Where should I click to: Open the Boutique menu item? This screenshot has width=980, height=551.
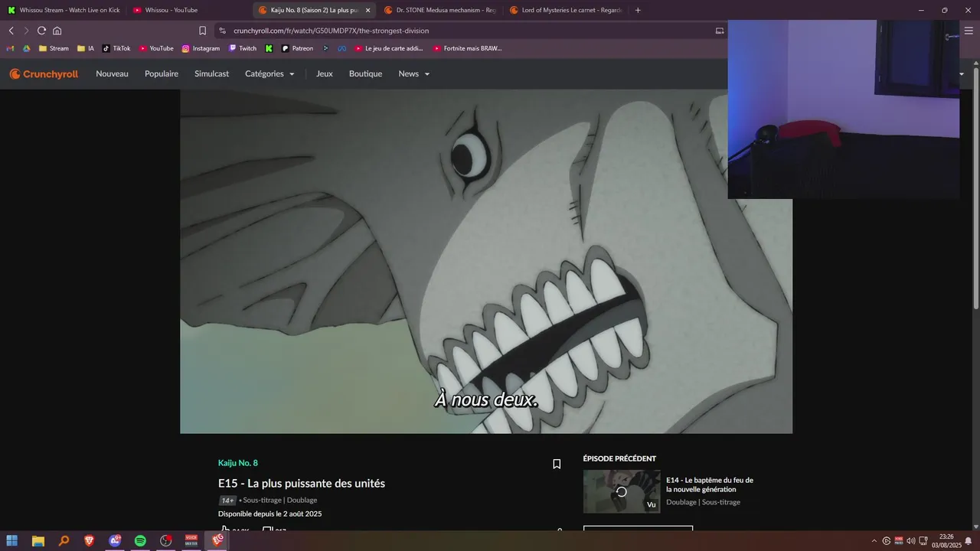[365, 74]
